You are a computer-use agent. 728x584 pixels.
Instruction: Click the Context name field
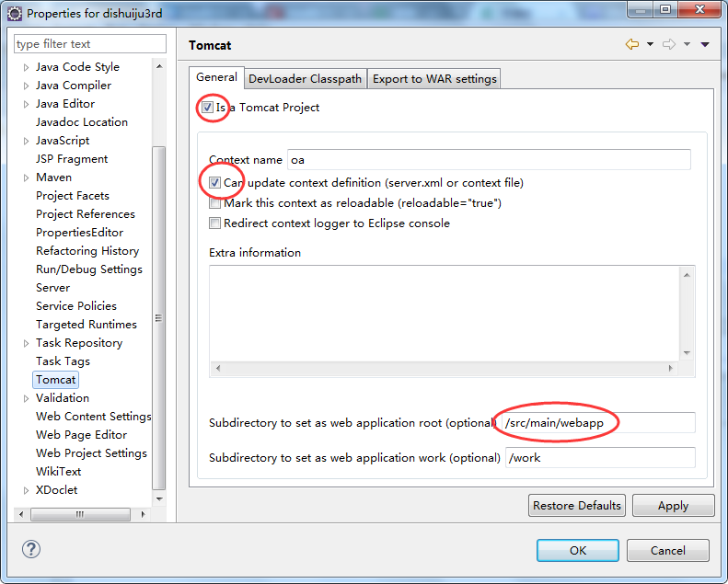point(489,160)
